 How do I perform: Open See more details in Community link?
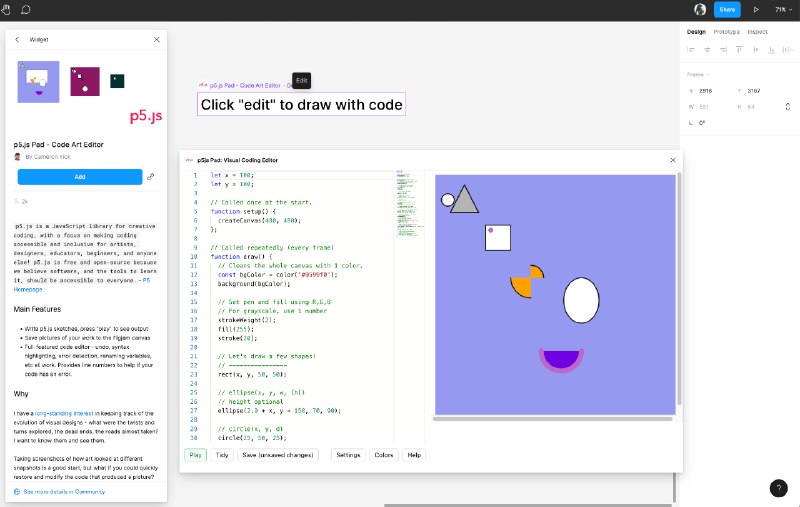[63, 492]
